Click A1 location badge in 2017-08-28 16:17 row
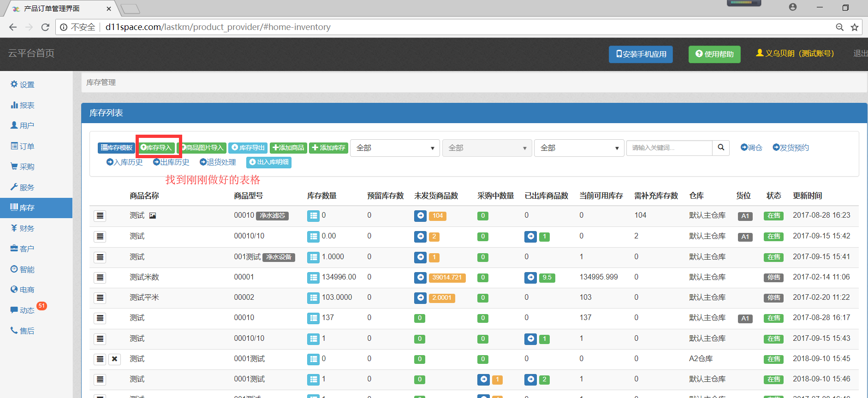The image size is (868, 398). coord(745,318)
